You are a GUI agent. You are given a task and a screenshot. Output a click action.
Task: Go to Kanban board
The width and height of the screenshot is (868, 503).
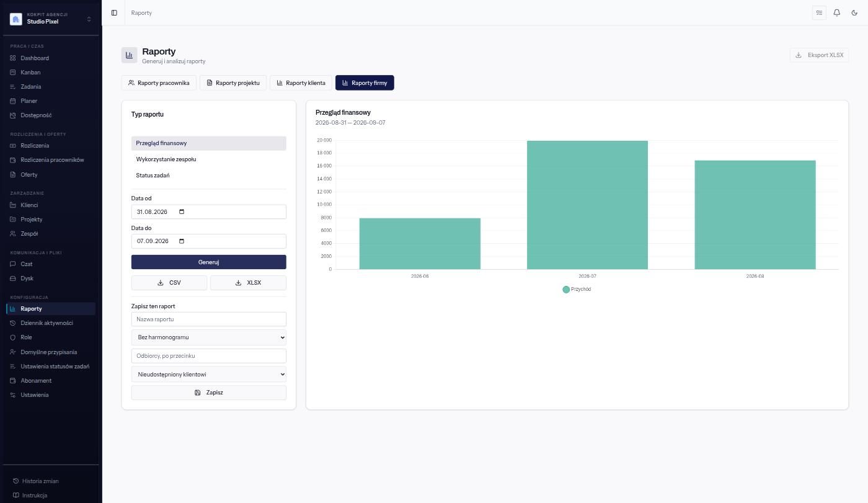pos(51,73)
